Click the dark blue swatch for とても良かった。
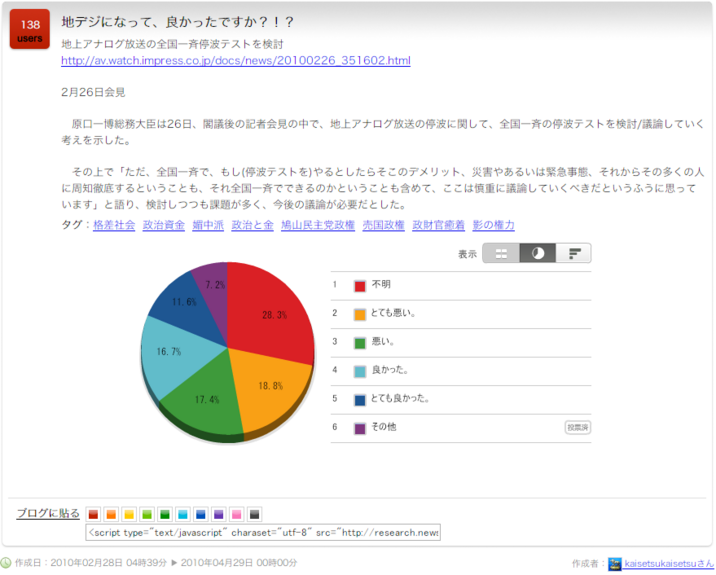This screenshot has height=575, width=716. click(x=360, y=400)
